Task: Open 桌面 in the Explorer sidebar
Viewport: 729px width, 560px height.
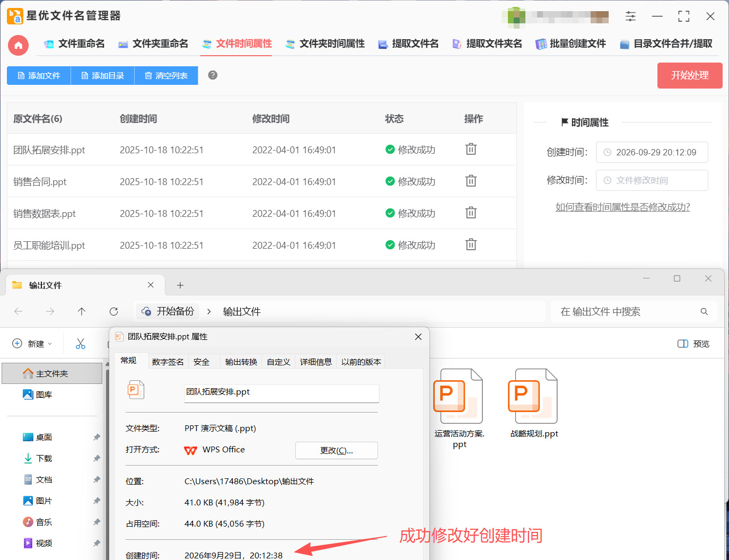Action: pos(44,437)
